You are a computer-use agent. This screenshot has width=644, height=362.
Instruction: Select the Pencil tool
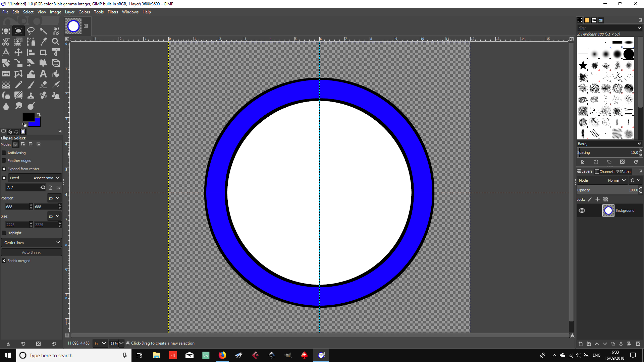(18, 84)
